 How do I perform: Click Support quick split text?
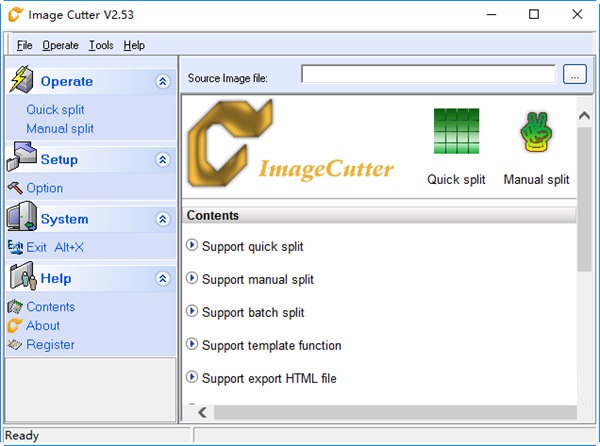[x=253, y=247]
